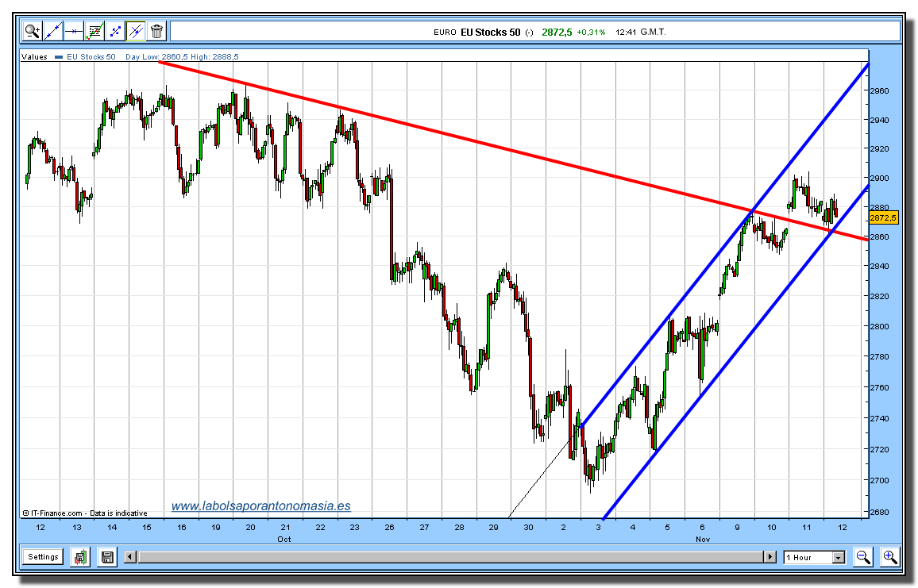The image size is (918, 588).
Task: Click the trash can delete icon
Action: 157,31
